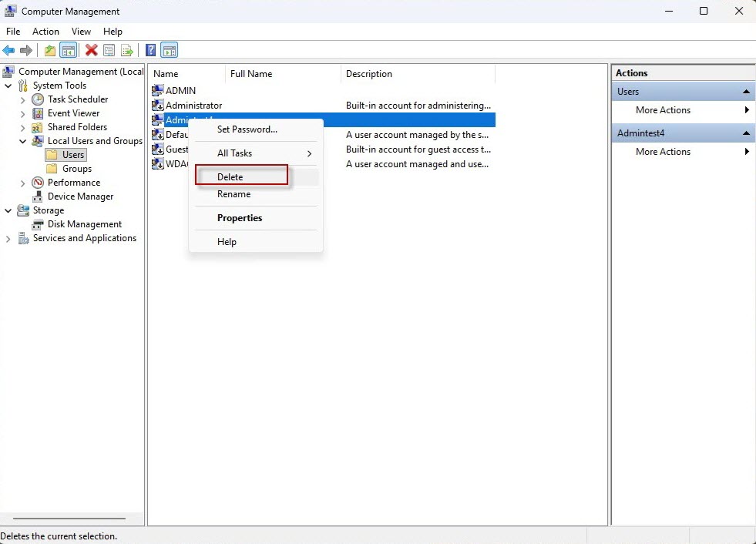Click the red X Delete toolbar icon
This screenshot has width=756, height=544.
(91, 50)
